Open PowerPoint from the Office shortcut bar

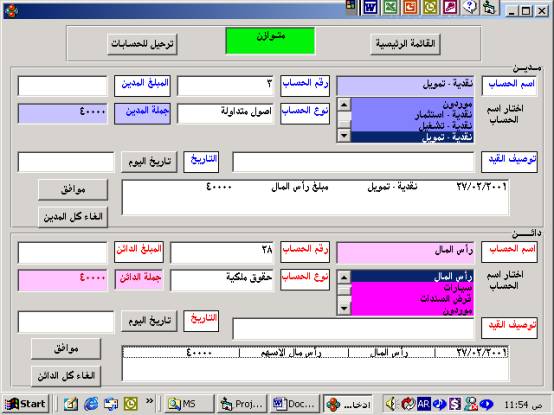click(410, 7)
